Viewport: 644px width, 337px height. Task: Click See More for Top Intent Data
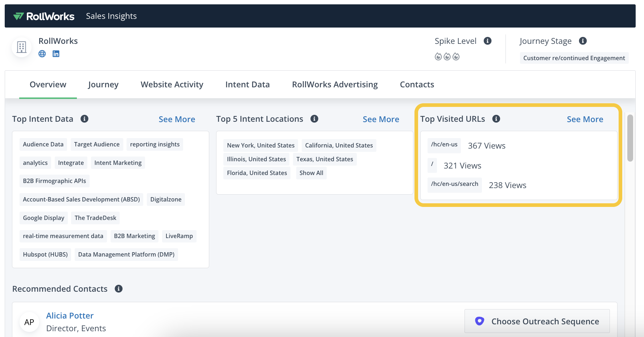pos(177,119)
